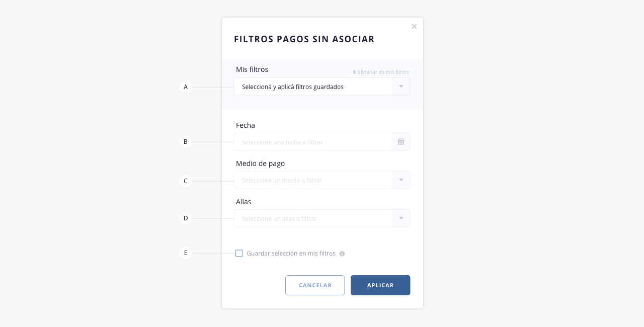Expand the Alias dropdown arrow

(x=401, y=218)
